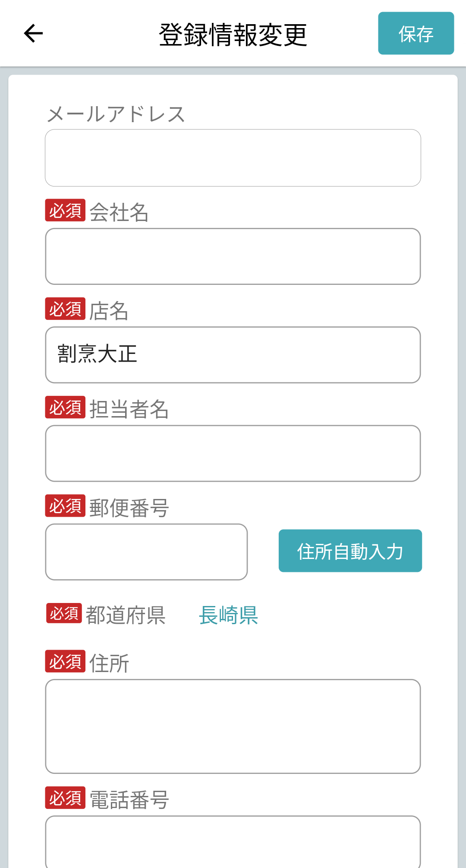
Task: Tap the 郵便番号 label text
Action: coord(129,508)
